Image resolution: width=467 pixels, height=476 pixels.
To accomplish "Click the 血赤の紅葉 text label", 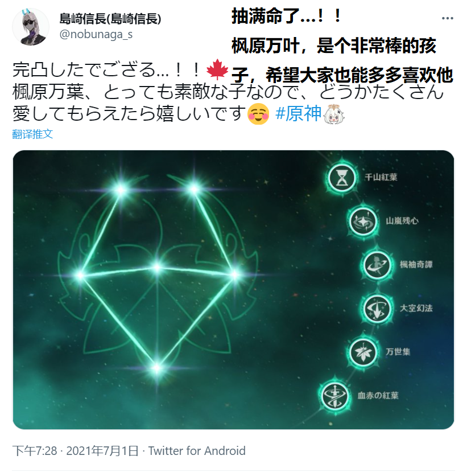I will [x=378, y=395].
